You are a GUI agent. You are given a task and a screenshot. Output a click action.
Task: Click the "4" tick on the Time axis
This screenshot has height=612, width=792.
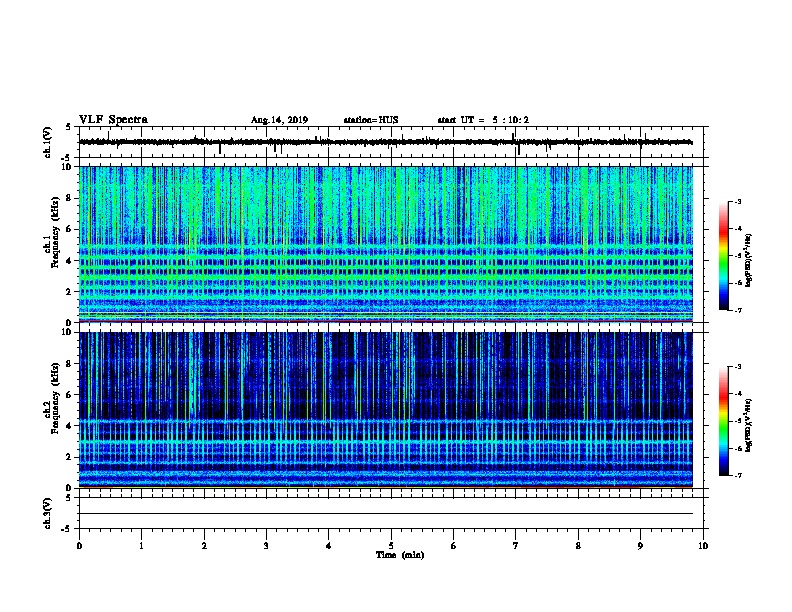(x=328, y=546)
